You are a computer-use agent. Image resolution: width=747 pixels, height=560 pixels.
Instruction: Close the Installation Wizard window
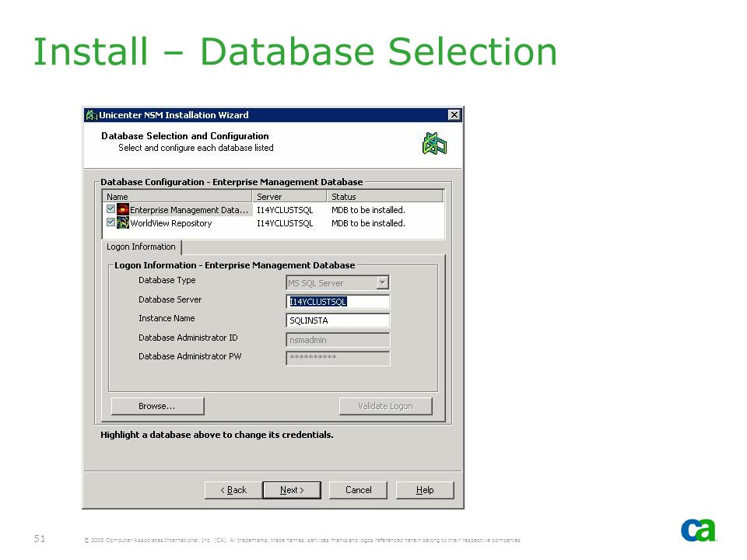pyautogui.click(x=454, y=115)
